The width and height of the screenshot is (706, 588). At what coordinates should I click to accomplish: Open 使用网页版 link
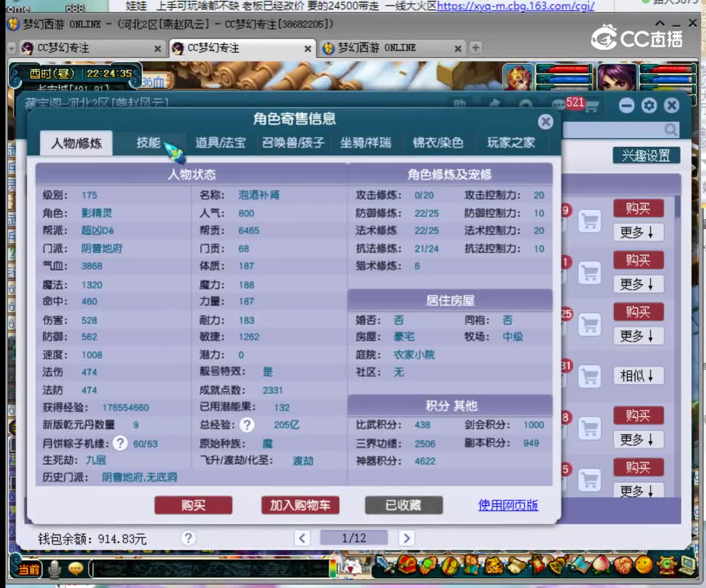[508, 505]
